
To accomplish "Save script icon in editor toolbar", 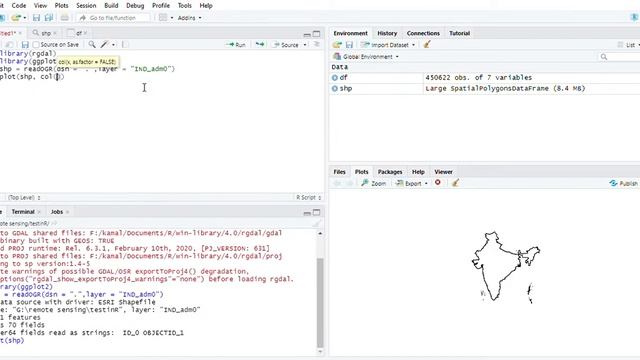I will click(25, 44).
